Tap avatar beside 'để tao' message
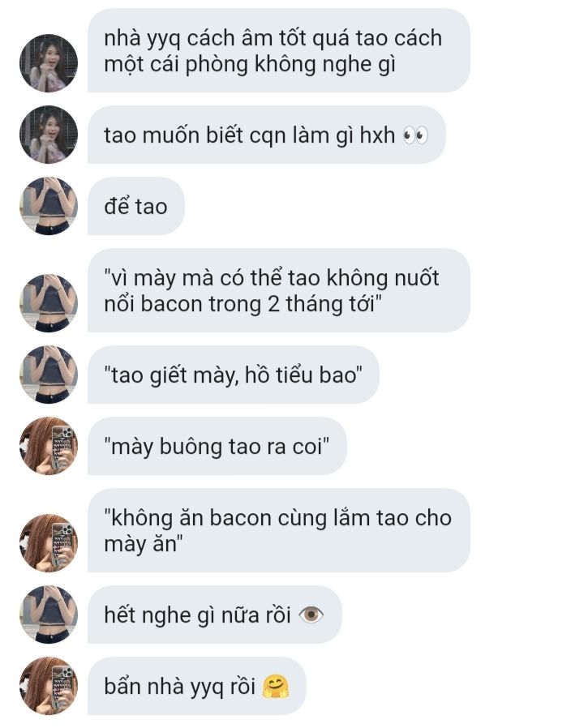 49,206
